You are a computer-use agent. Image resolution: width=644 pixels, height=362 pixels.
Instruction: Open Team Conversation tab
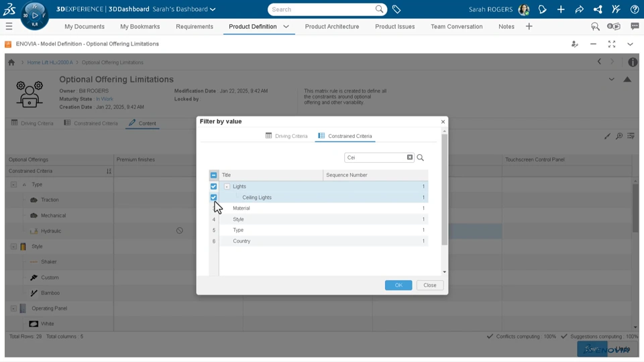(x=457, y=27)
